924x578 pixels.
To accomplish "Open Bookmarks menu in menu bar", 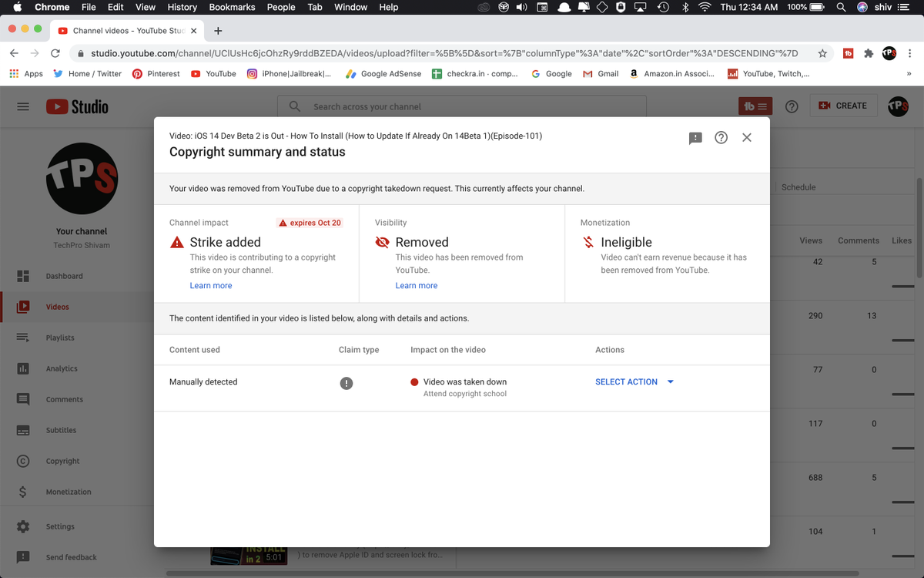I will 232,7.
